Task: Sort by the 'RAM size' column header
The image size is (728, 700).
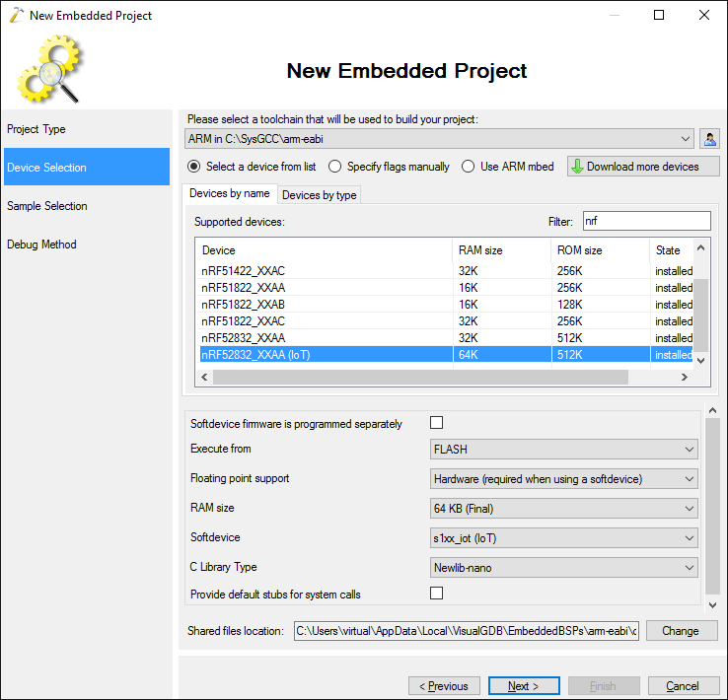Action: pyautogui.click(x=501, y=250)
